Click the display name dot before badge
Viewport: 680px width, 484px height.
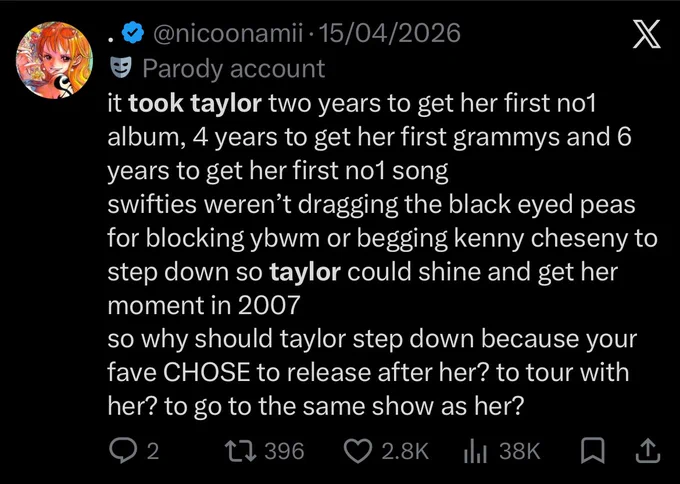[111, 40]
